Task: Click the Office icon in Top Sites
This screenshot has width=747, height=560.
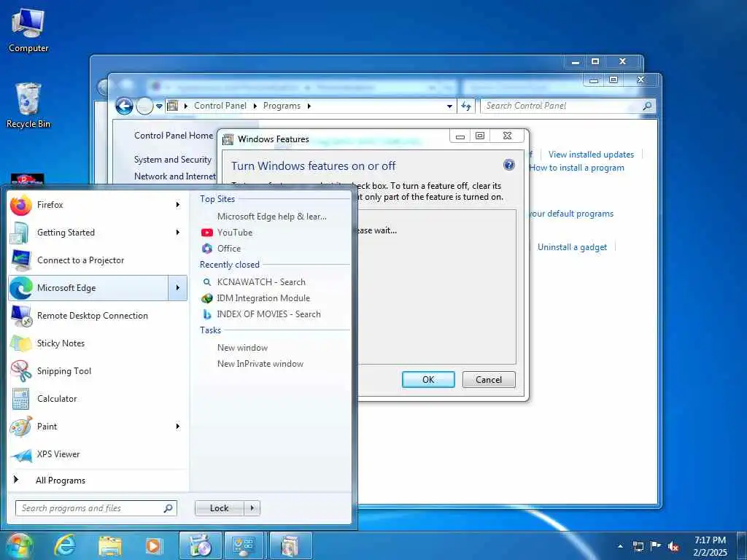Action: [x=206, y=249]
